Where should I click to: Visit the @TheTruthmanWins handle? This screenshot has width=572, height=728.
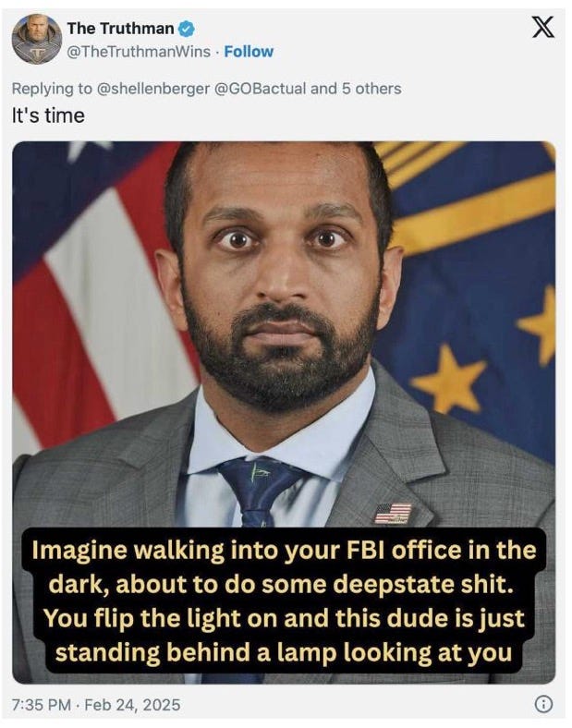point(139,52)
